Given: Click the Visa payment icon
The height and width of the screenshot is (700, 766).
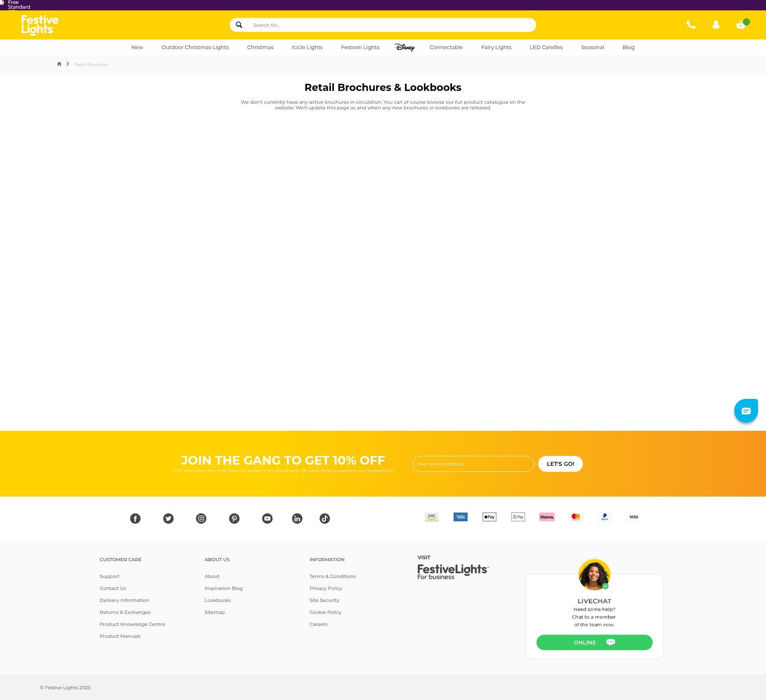Looking at the screenshot, I should pos(634,517).
